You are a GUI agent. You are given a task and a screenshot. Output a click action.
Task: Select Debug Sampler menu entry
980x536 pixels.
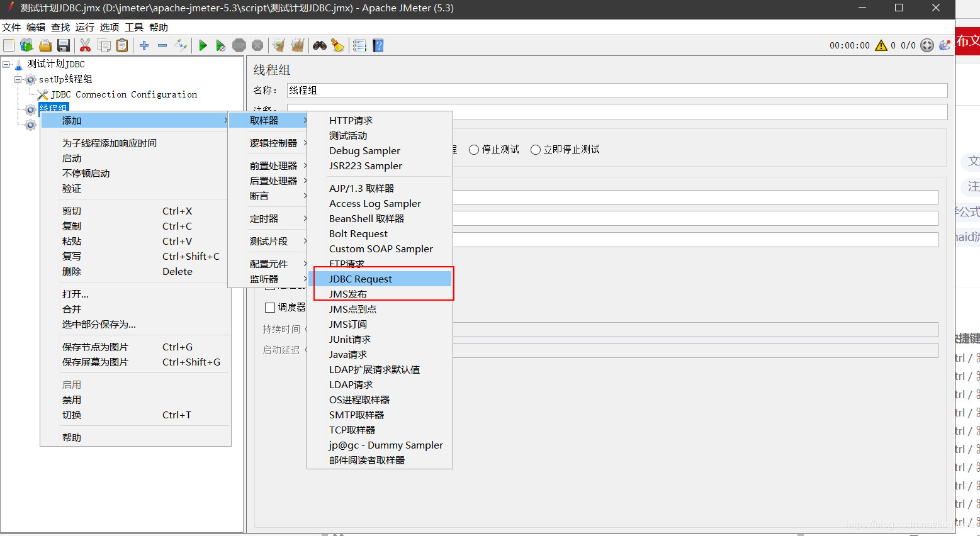click(x=380, y=150)
